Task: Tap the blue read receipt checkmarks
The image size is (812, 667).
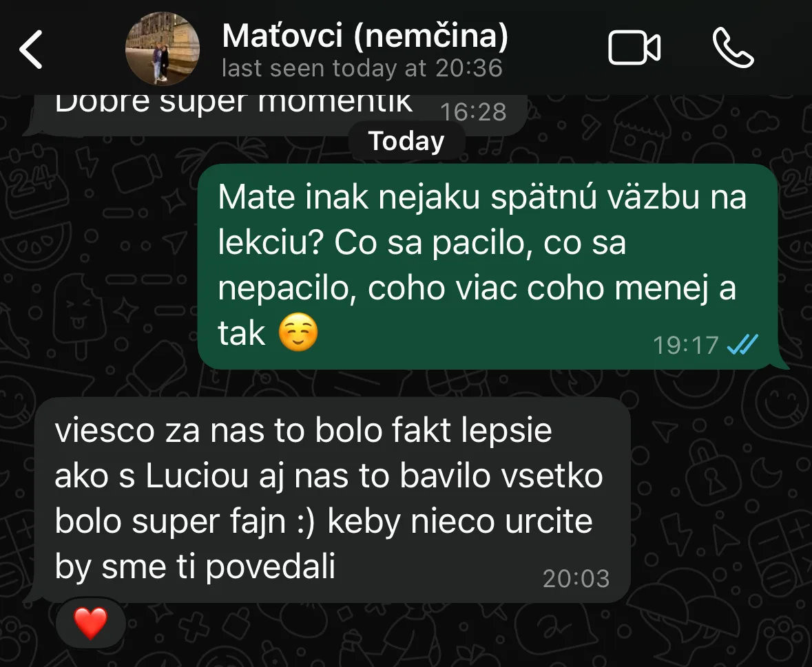Action: pyautogui.click(x=742, y=344)
